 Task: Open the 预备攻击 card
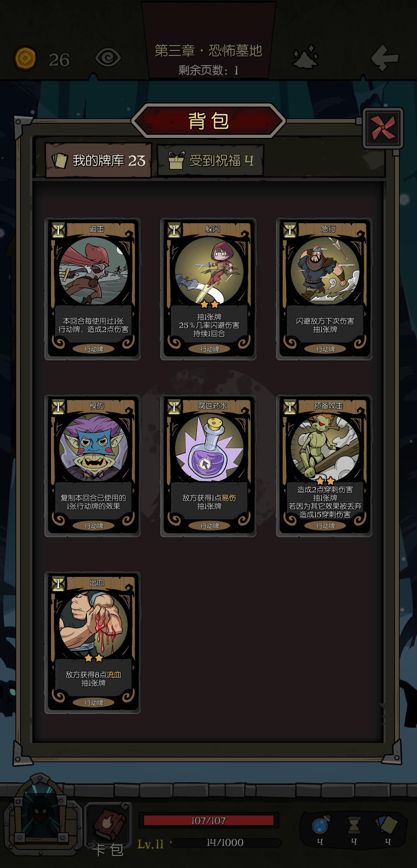point(324,466)
